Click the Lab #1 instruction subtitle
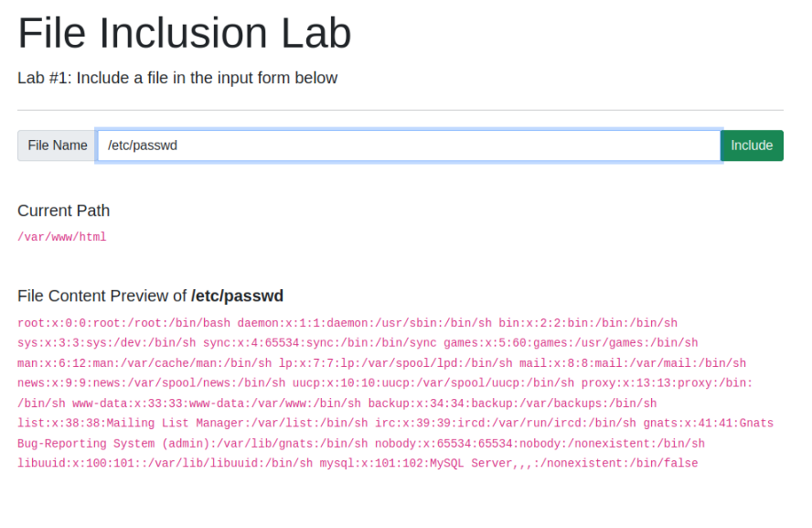The width and height of the screenshot is (812, 528). [177, 78]
